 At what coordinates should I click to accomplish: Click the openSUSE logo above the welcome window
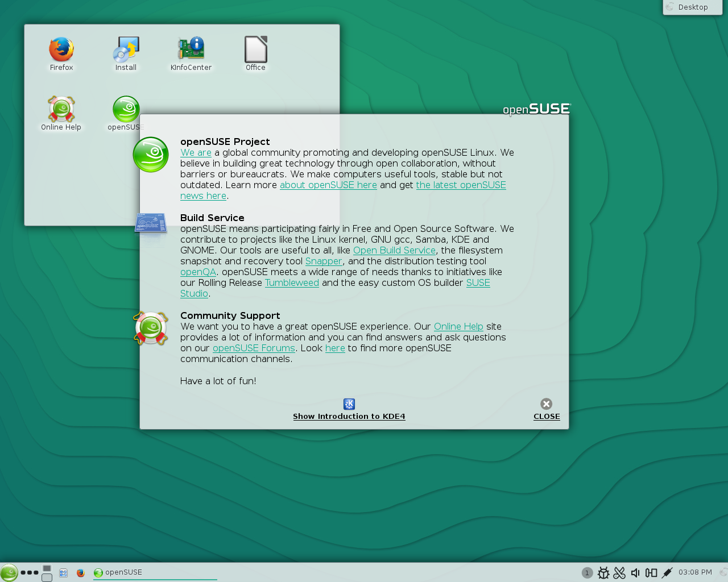[x=536, y=109]
